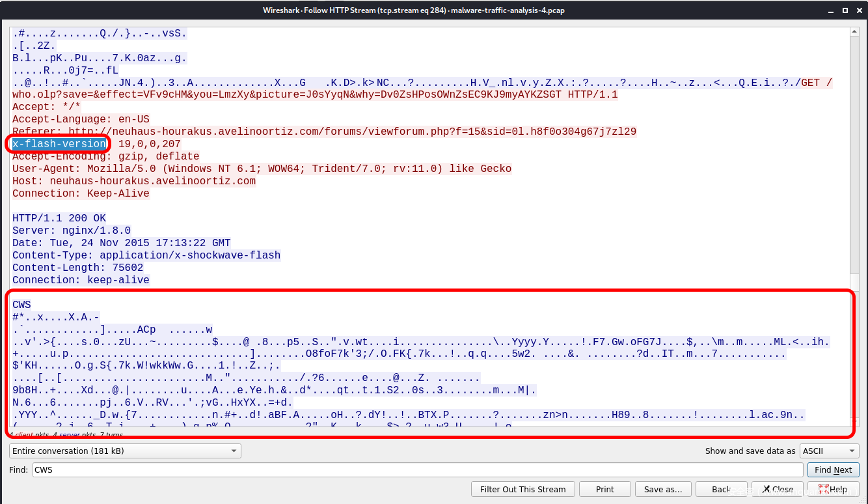Click the User-Agent Mozilla/5.0 line
868x504 pixels.
262,169
